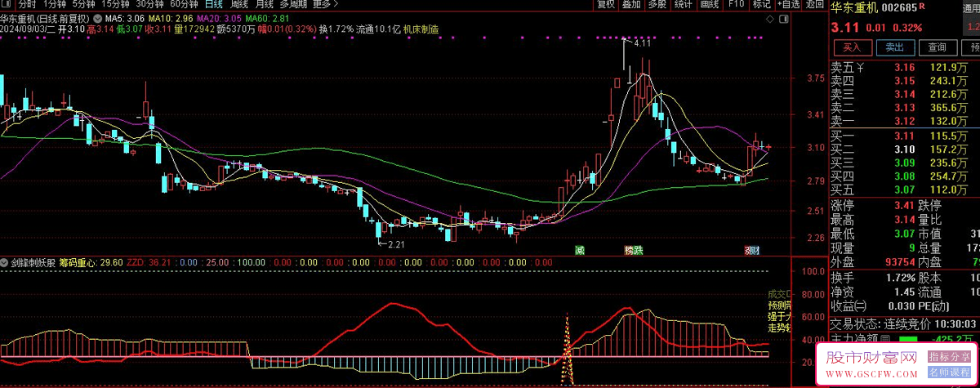Open settings icon beside 剑锋制妖股 indicator
The height and width of the screenshot is (388, 980).
click(5, 263)
